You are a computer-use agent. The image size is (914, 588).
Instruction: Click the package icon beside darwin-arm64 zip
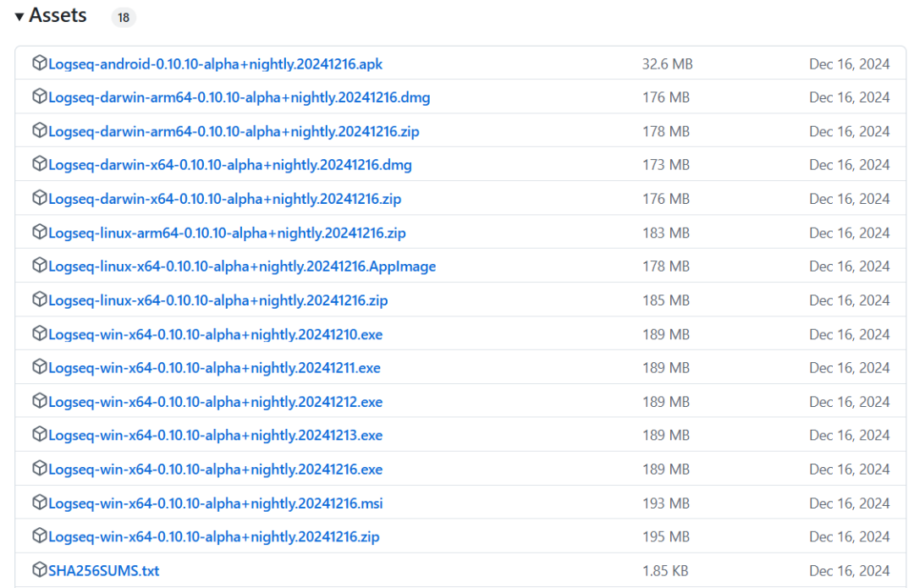(39, 130)
